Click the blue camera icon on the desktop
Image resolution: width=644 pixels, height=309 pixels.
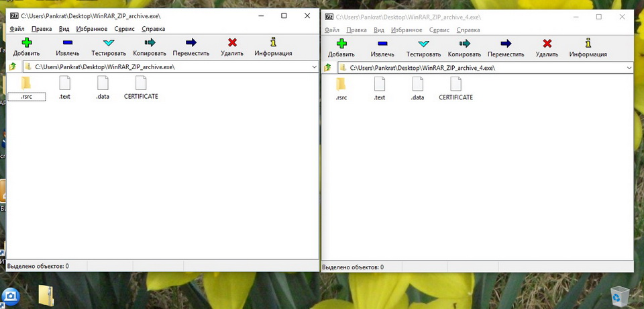10,296
